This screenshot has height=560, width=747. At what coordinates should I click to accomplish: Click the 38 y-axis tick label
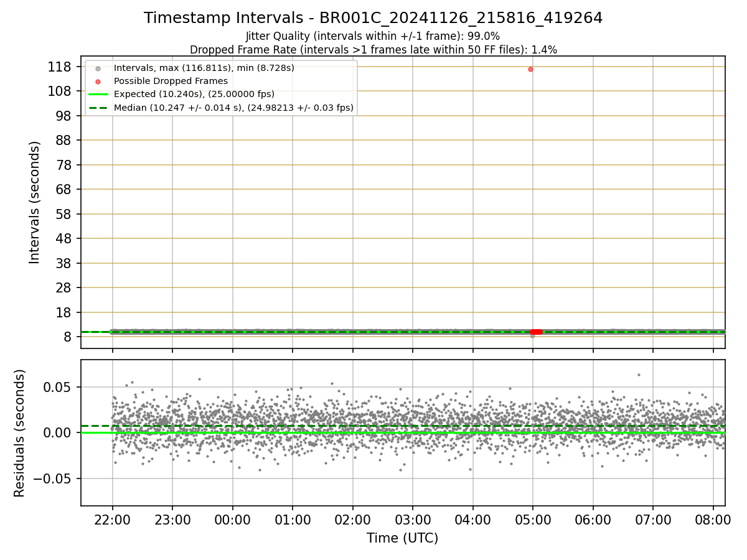[64, 263]
